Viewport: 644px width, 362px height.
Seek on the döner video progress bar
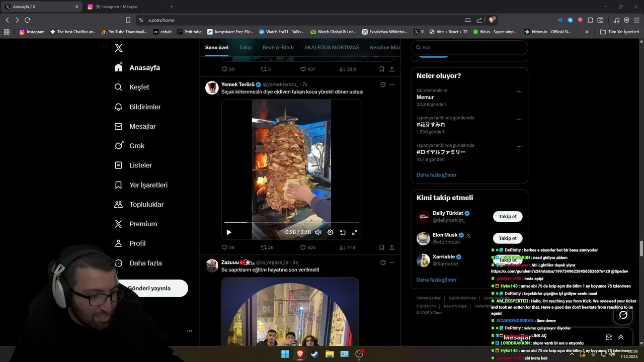point(292,222)
